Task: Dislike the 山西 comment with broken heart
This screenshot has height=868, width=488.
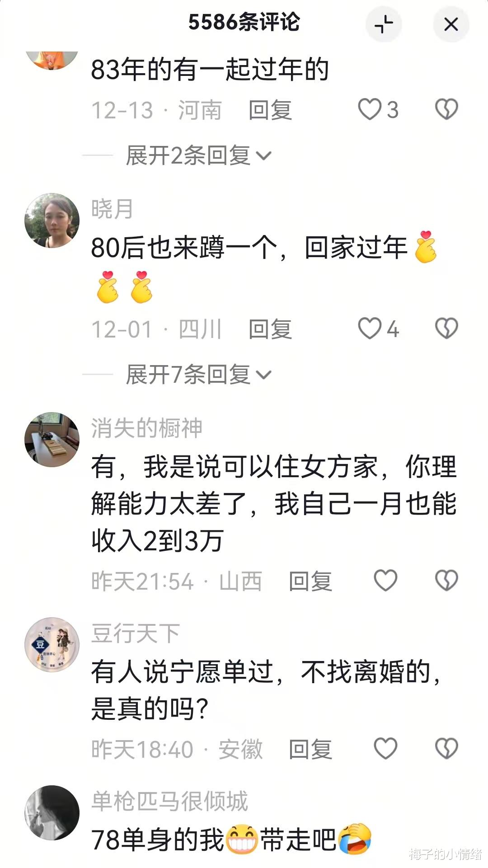Action: (x=446, y=581)
